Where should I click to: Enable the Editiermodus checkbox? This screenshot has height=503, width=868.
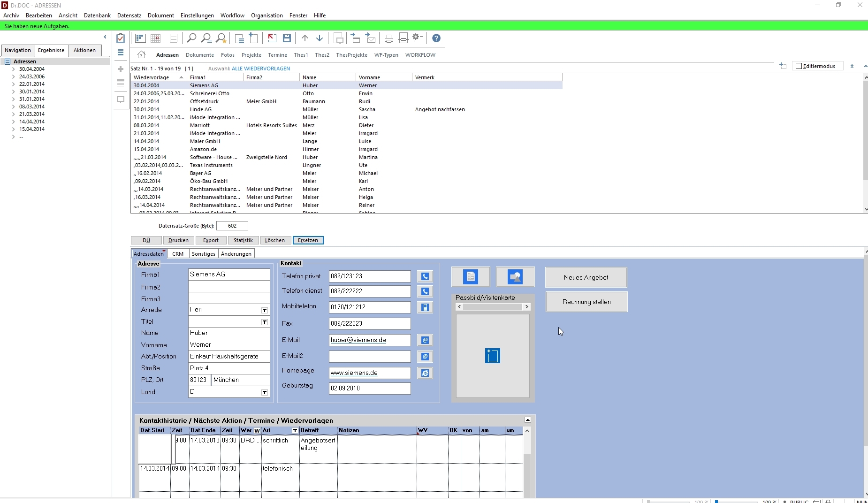pyautogui.click(x=799, y=66)
